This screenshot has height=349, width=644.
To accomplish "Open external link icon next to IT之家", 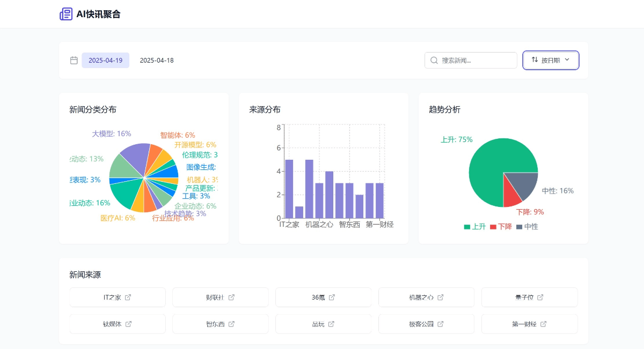I will point(128,297).
